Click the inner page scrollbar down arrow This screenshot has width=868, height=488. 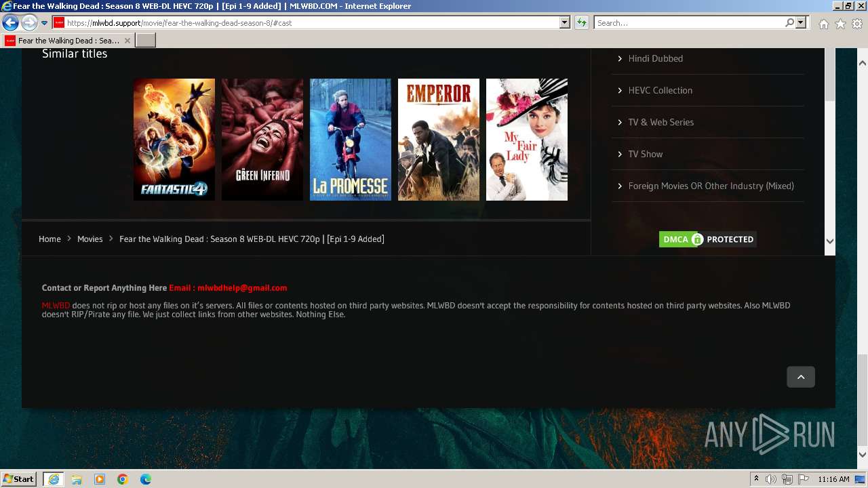(x=830, y=241)
